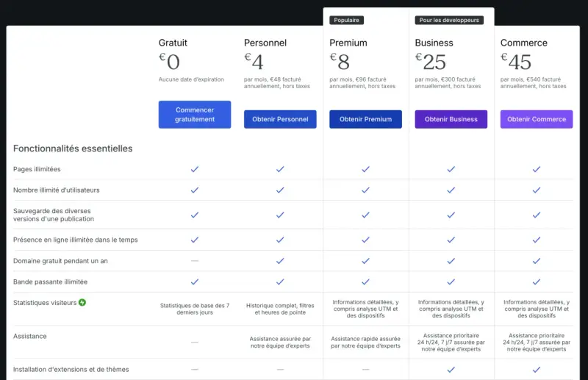Click the €540 facturé annuellement note
This screenshot has width=588, height=380.
pyautogui.click(x=534, y=83)
